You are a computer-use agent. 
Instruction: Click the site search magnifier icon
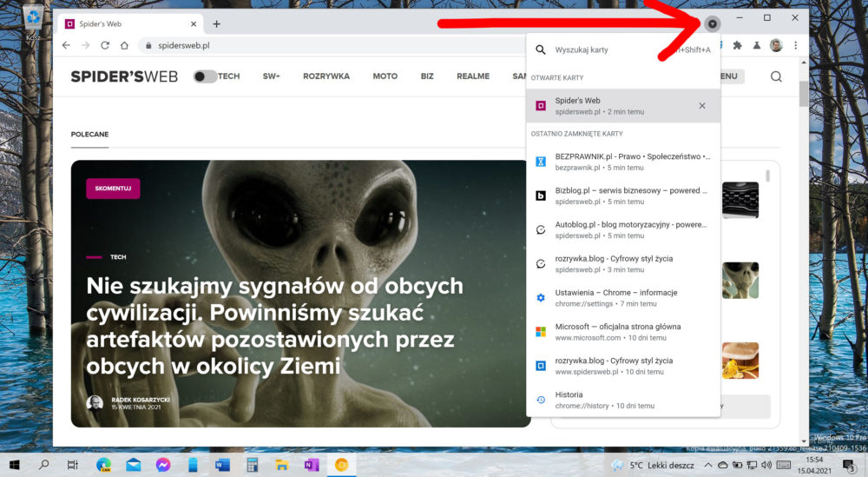click(776, 76)
